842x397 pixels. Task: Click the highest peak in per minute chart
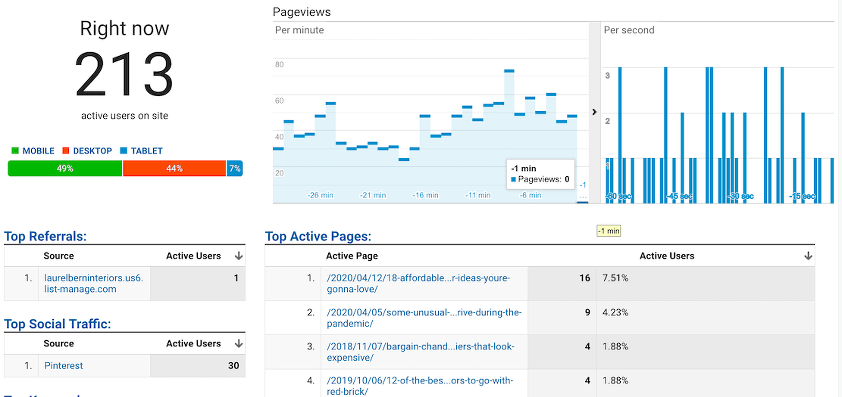[509, 70]
